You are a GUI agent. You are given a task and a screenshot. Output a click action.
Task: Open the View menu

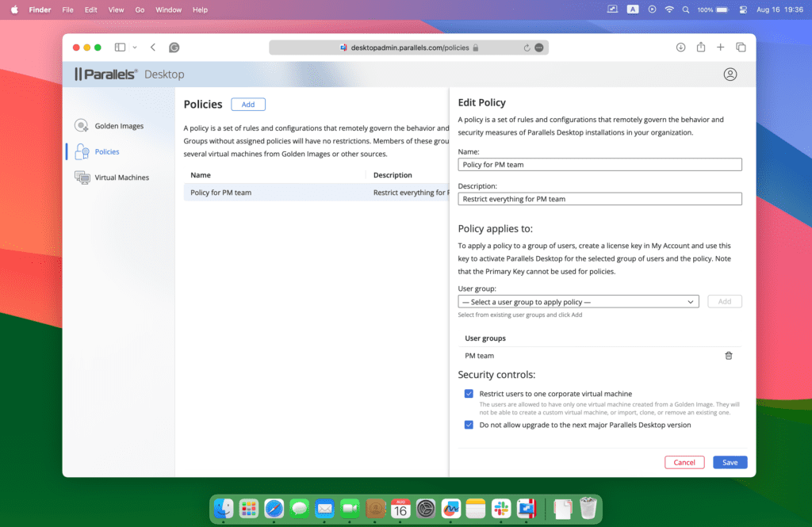(x=116, y=10)
